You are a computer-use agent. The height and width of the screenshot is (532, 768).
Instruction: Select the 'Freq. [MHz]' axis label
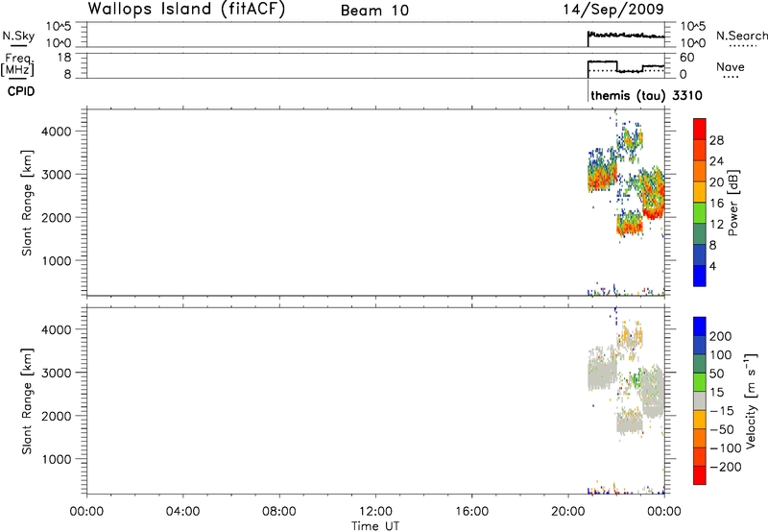tap(19, 64)
